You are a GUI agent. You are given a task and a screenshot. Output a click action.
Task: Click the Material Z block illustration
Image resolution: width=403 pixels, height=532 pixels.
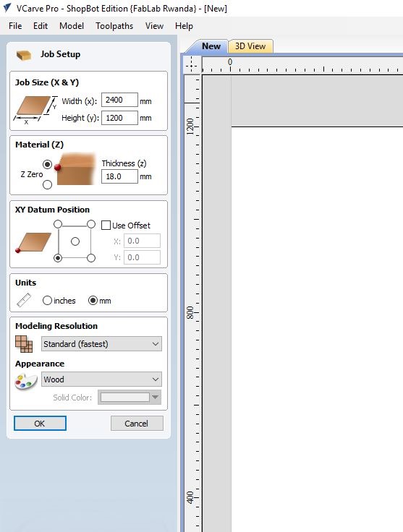(x=76, y=169)
